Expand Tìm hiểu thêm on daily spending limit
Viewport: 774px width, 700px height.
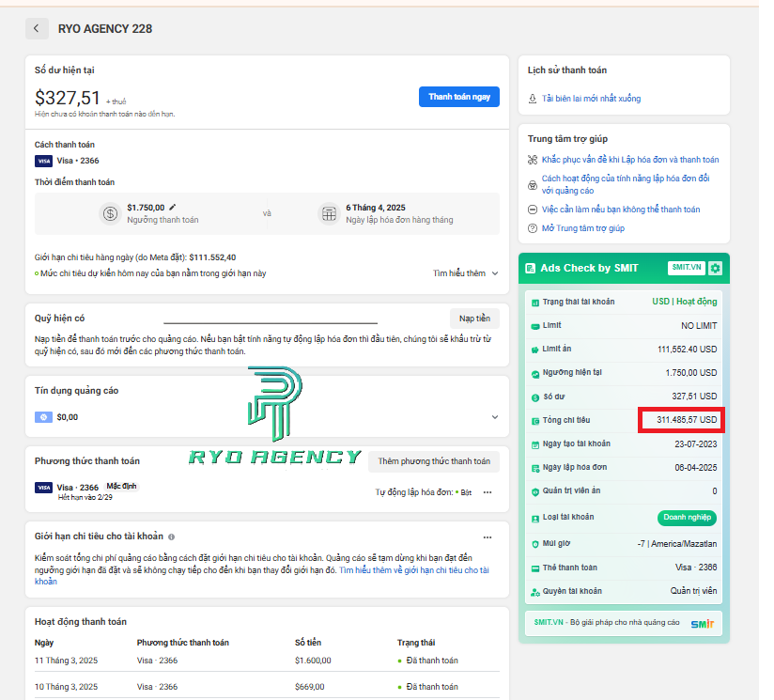[466, 273]
